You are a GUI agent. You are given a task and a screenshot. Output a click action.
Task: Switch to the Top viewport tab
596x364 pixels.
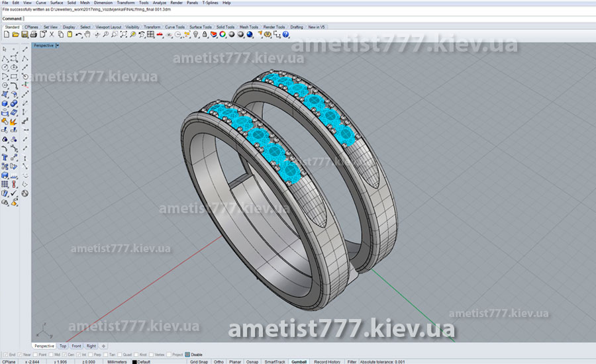click(63, 346)
